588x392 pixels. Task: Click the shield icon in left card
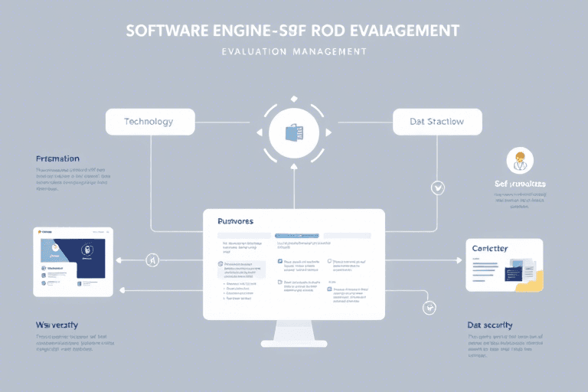coord(87,249)
